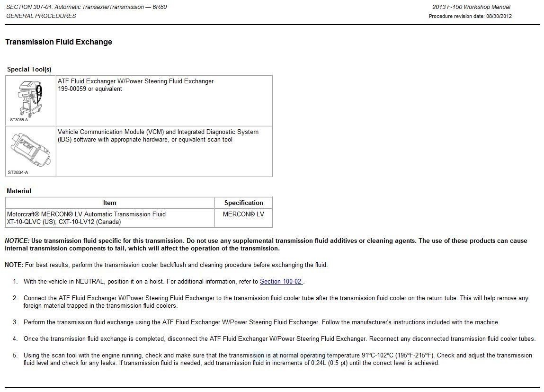Image resolution: width=544 pixels, height=392 pixels.
Task: Click the 199-00059 ATF Fluid Exchanger description
Action: 135,85
